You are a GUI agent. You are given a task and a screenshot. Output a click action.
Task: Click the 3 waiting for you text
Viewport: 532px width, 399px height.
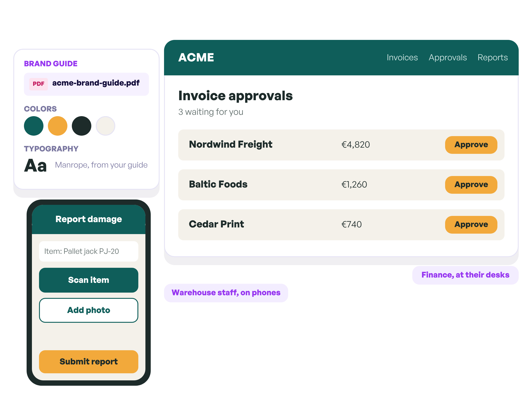point(211,112)
